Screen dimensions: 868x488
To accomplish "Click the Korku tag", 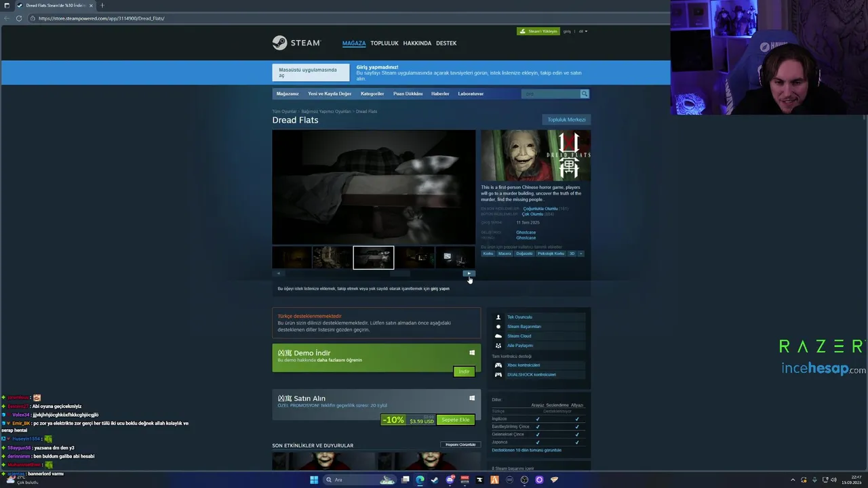I will pyautogui.click(x=488, y=253).
